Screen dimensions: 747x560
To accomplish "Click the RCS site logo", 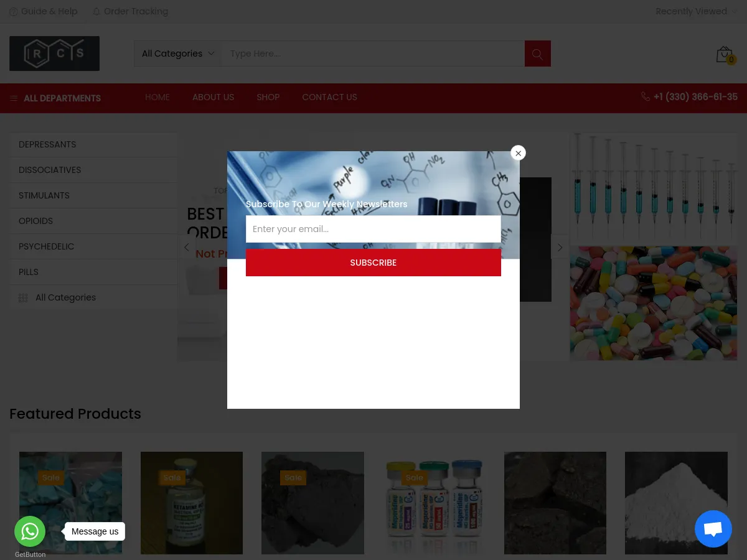I will click(54, 54).
